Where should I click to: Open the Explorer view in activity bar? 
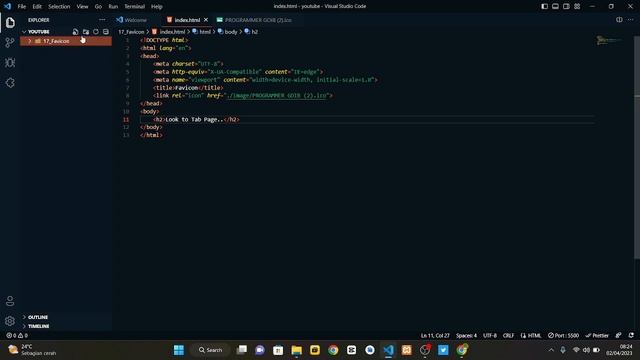click(10, 22)
